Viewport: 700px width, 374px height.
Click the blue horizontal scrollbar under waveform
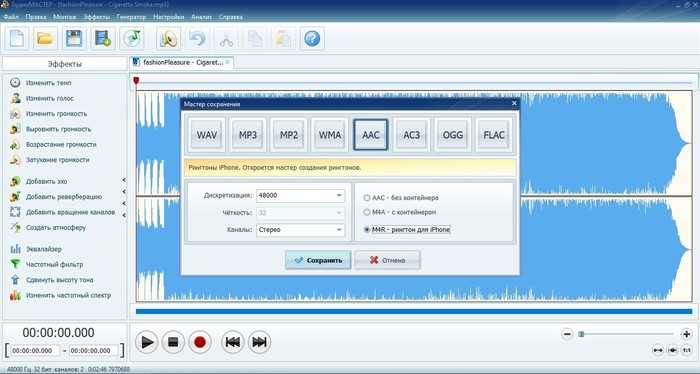[414, 312]
